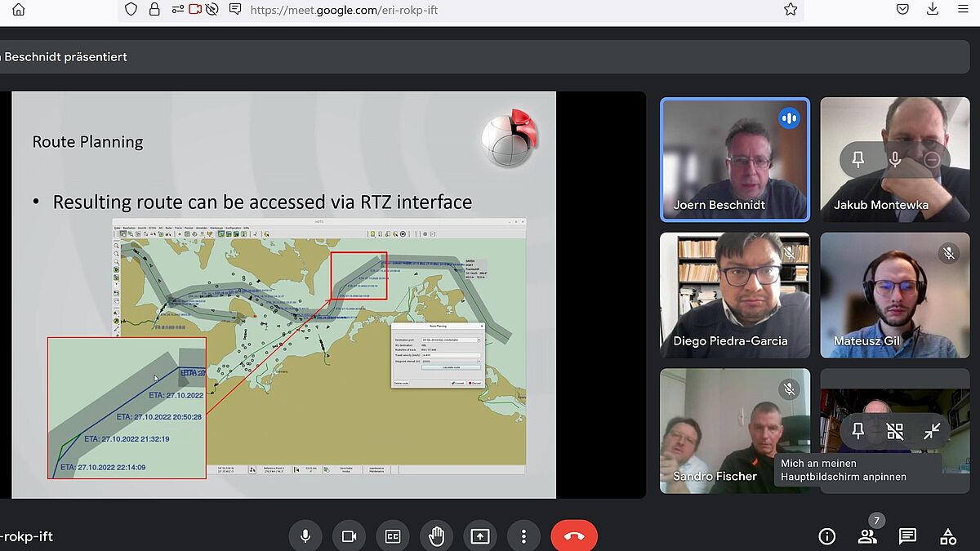Remove Jakub Montewka from the call

pos(932,160)
